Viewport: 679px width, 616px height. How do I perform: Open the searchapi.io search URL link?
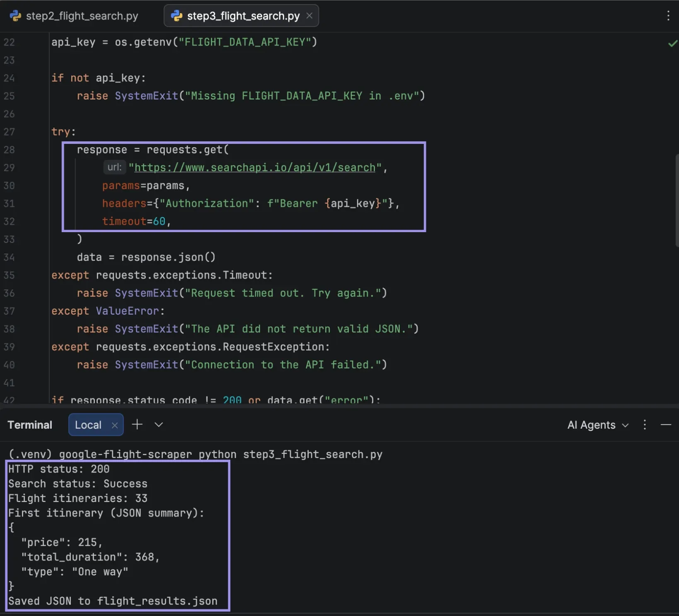[255, 167]
